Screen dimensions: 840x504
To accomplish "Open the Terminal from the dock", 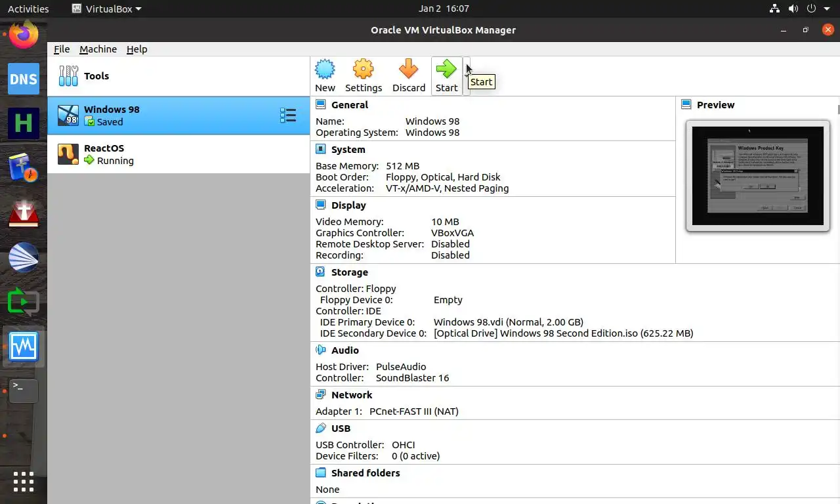I will 24,390.
